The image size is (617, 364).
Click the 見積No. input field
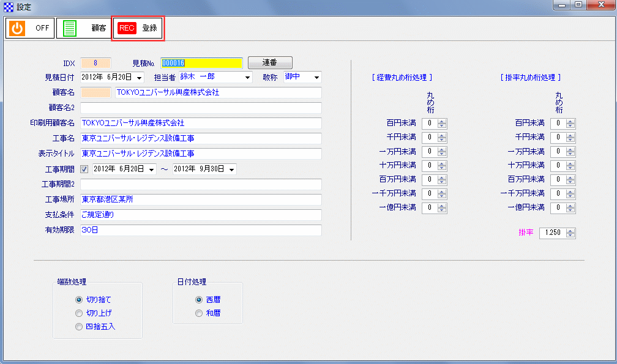(201, 63)
